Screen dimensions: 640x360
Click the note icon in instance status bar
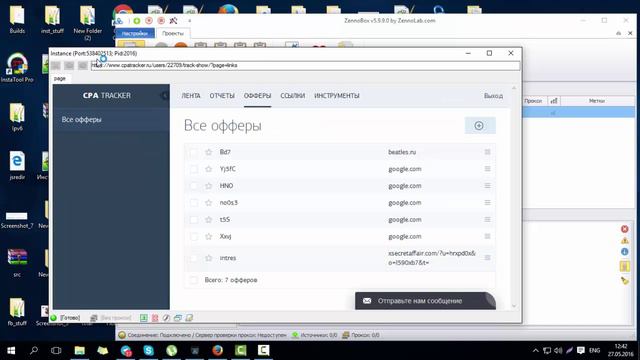(x=189, y=318)
